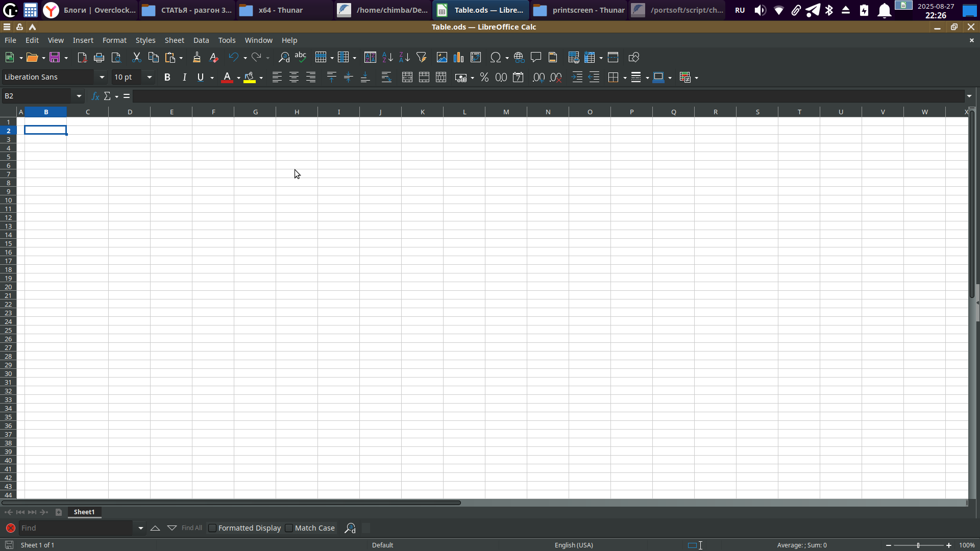This screenshot has height=551, width=980.
Task: Click the Insert Image icon
Action: [x=442, y=58]
